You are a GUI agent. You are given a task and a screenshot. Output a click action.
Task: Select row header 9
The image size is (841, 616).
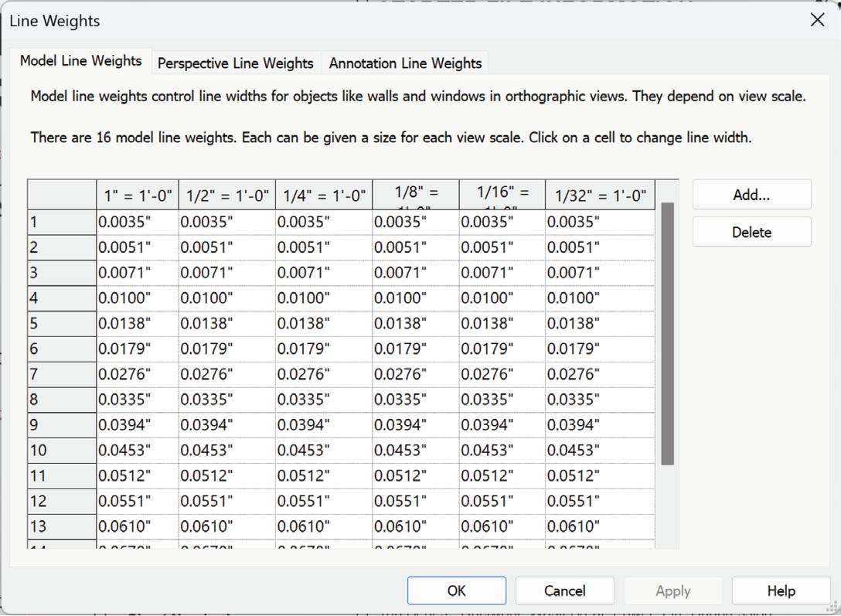[x=62, y=425]
